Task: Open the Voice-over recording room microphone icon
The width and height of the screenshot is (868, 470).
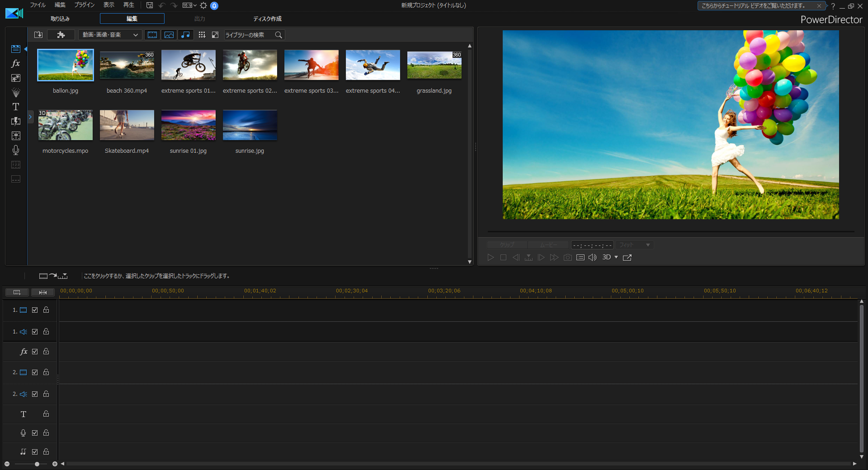Action: [x=16, y=150]
